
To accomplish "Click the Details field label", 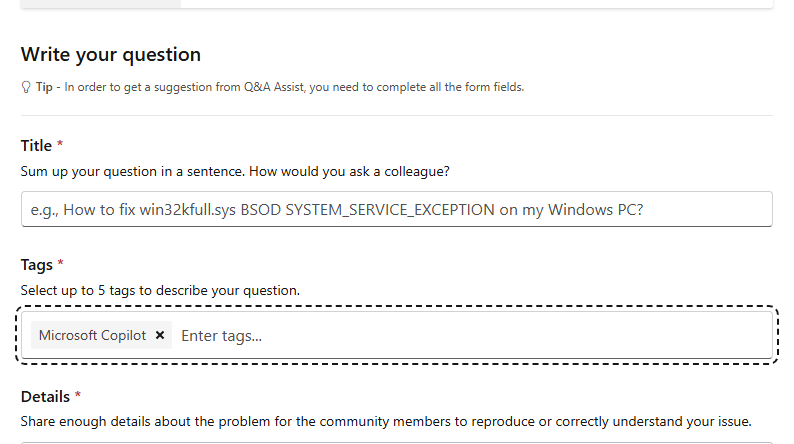I will click(x=45, y=397).
